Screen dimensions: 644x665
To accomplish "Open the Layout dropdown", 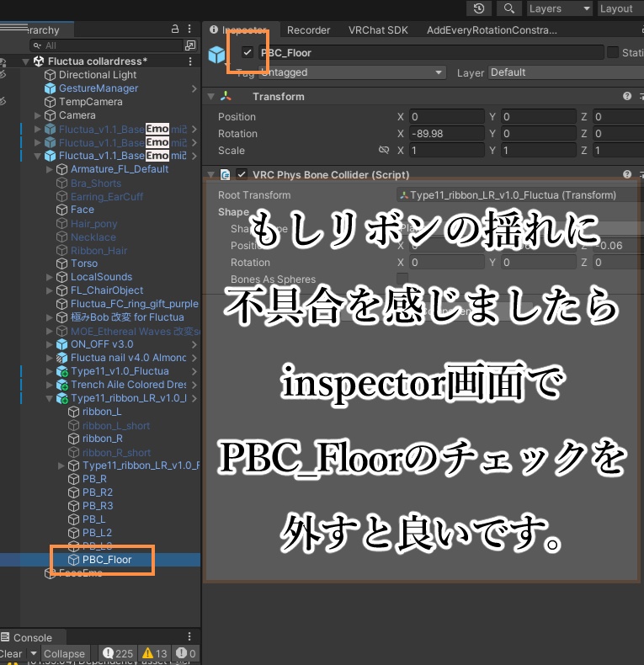I will [620, 8].
